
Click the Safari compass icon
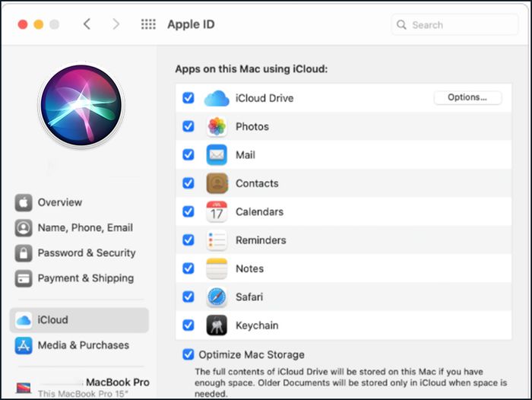coord(217,297)
